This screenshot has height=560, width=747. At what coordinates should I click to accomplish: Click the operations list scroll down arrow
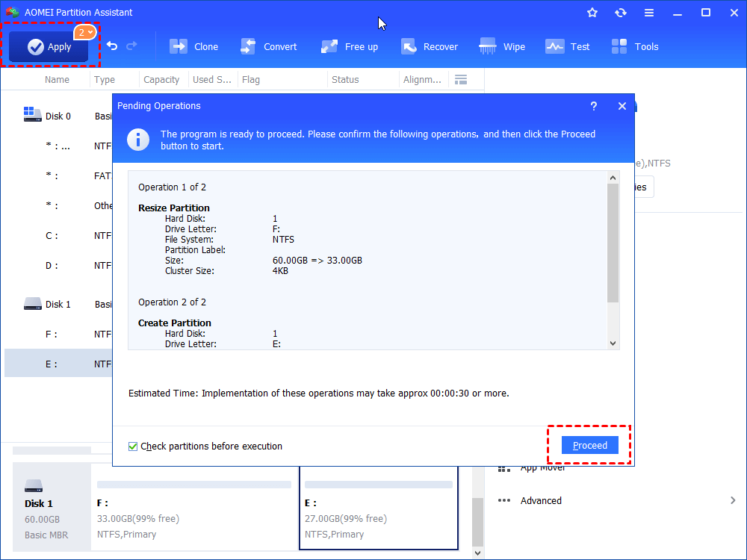coord(613,343)
